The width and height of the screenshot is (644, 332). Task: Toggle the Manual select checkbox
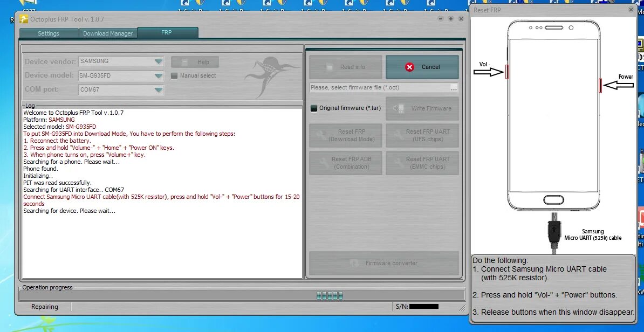tap(174, 76)
